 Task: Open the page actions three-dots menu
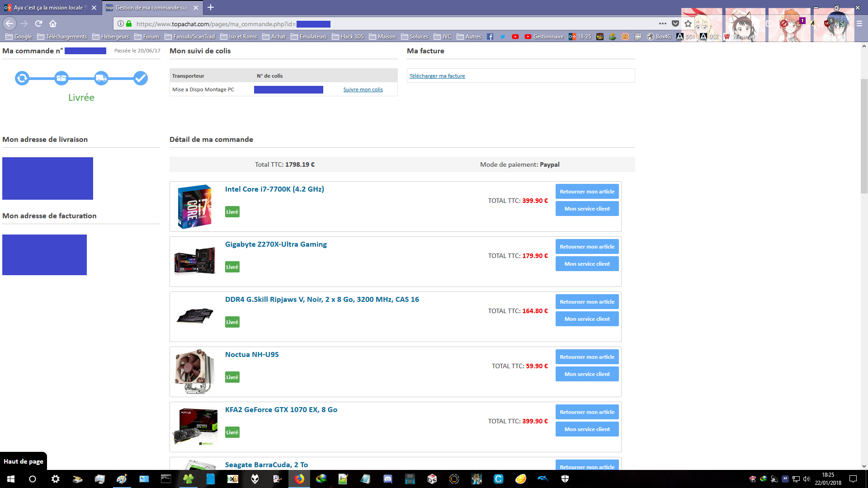click(x=663, y=23)
